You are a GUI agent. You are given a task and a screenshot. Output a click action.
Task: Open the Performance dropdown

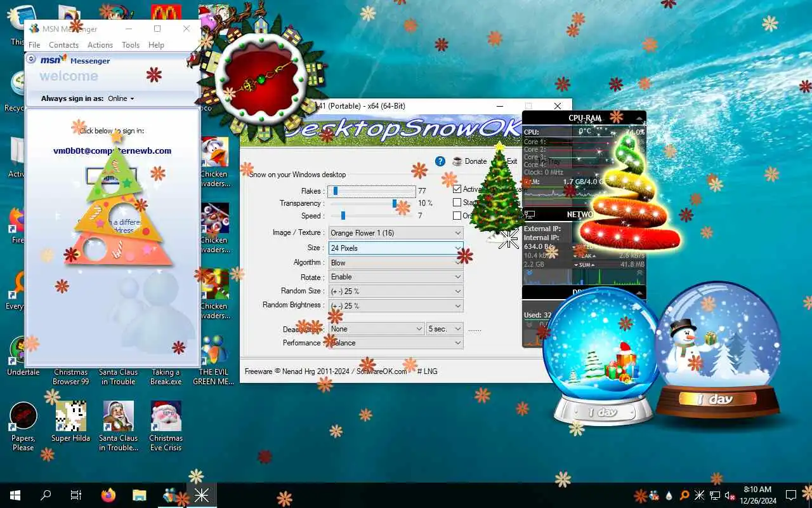396,343
